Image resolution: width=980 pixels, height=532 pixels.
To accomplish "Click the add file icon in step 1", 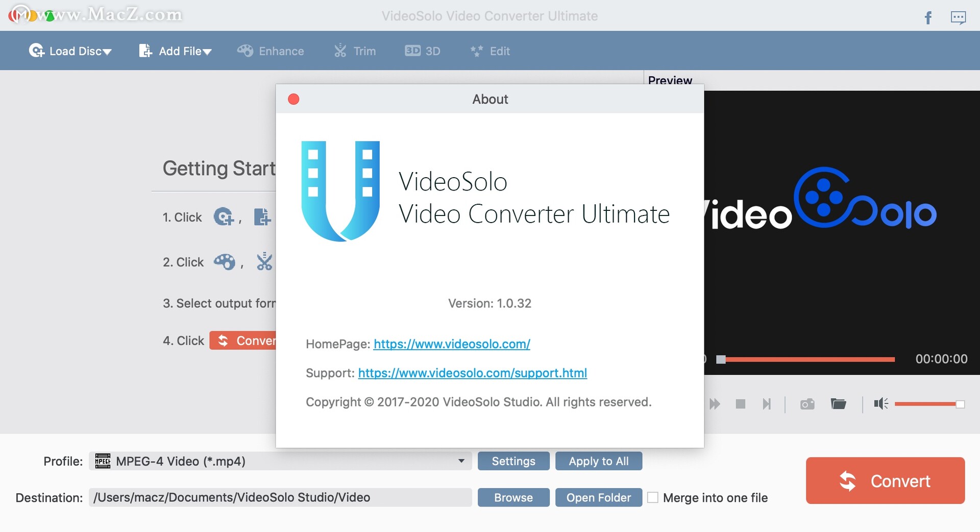I will point(262,217).
